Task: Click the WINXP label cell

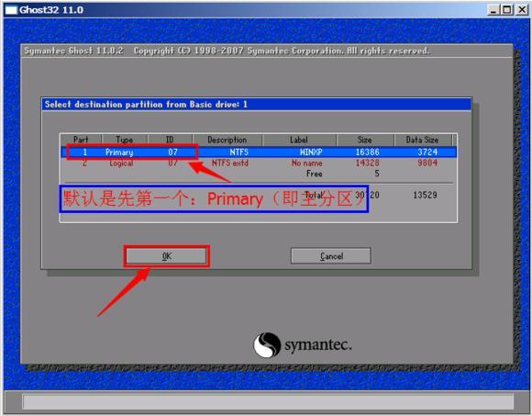Action: (311, 152)
